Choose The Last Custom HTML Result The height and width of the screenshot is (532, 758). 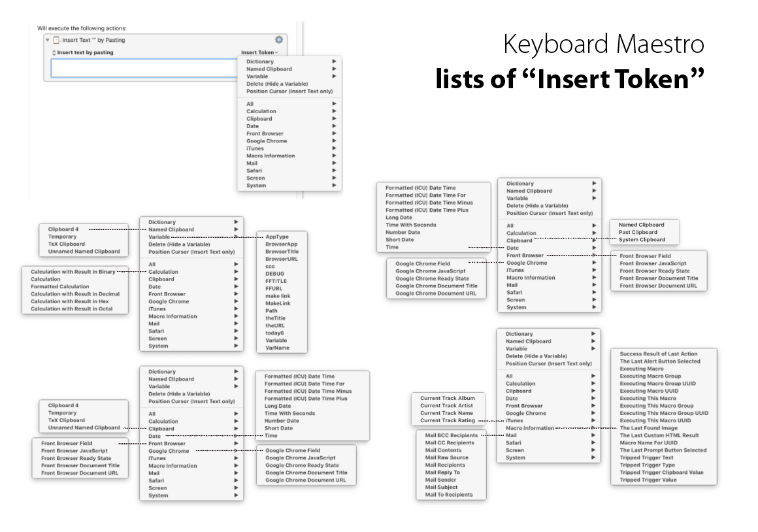coord(659,435)
